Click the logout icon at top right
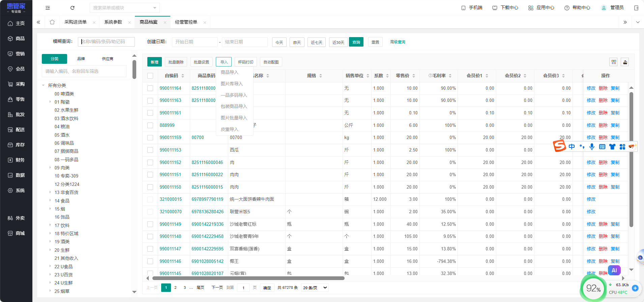 [636, 8]
